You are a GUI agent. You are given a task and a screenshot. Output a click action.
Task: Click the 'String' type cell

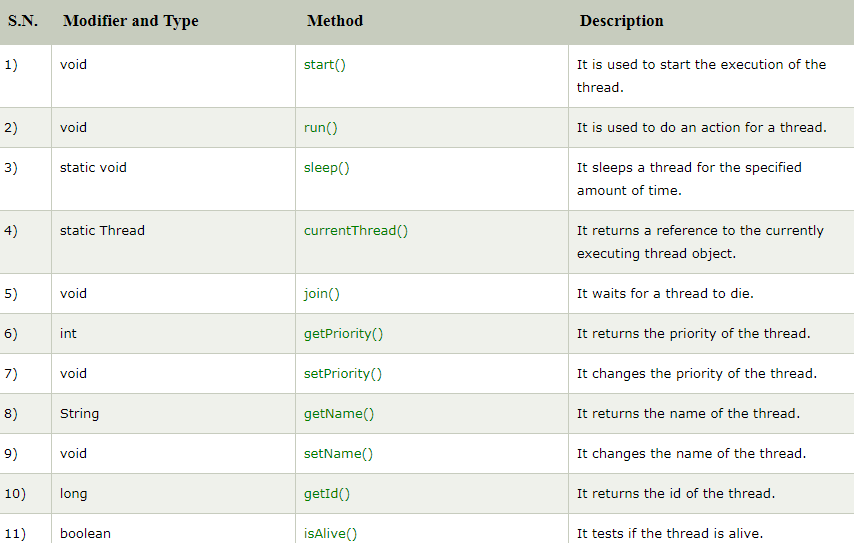(x=80, y=414)
